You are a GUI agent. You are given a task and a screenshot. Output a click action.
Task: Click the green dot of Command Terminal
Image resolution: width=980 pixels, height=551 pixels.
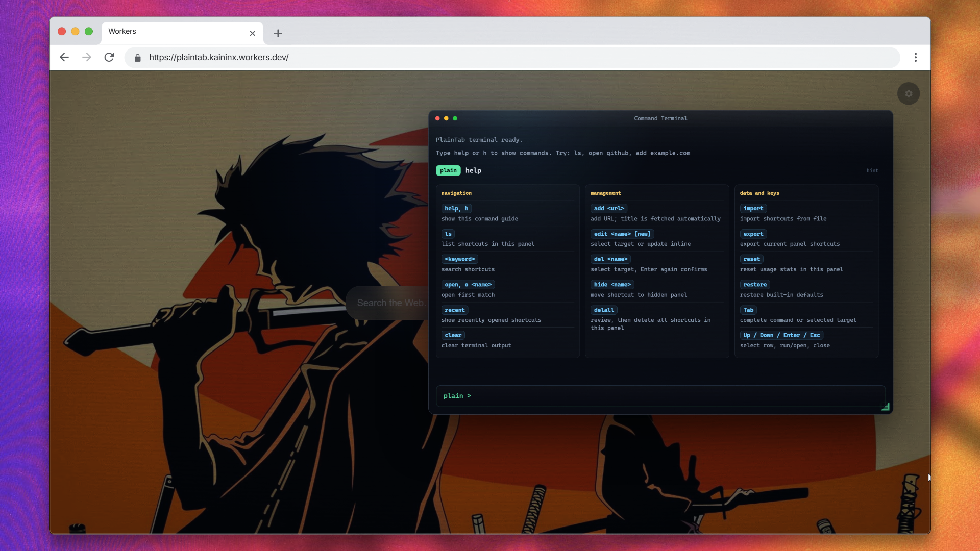[x=455, y=118]
